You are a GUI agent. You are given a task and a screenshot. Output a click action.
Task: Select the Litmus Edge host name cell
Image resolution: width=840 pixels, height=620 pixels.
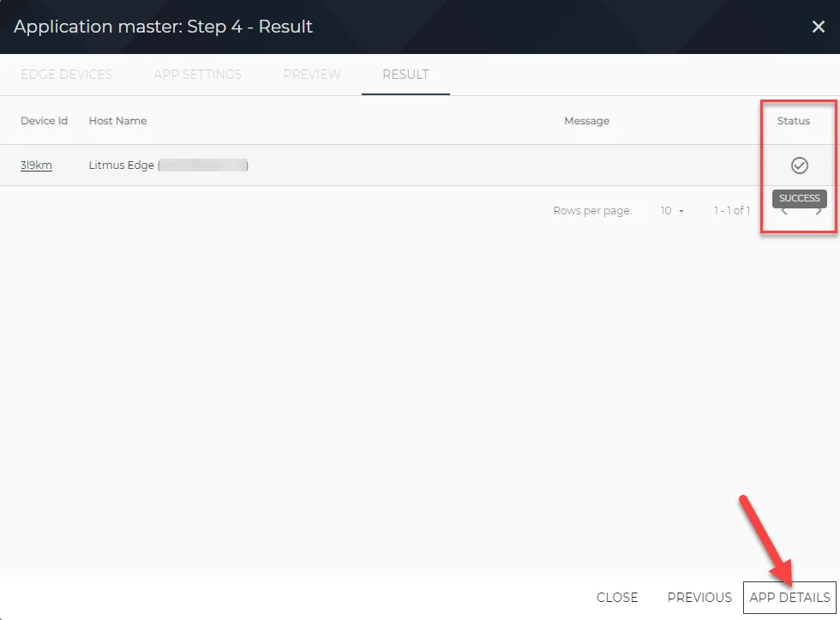tap(168, 165)
